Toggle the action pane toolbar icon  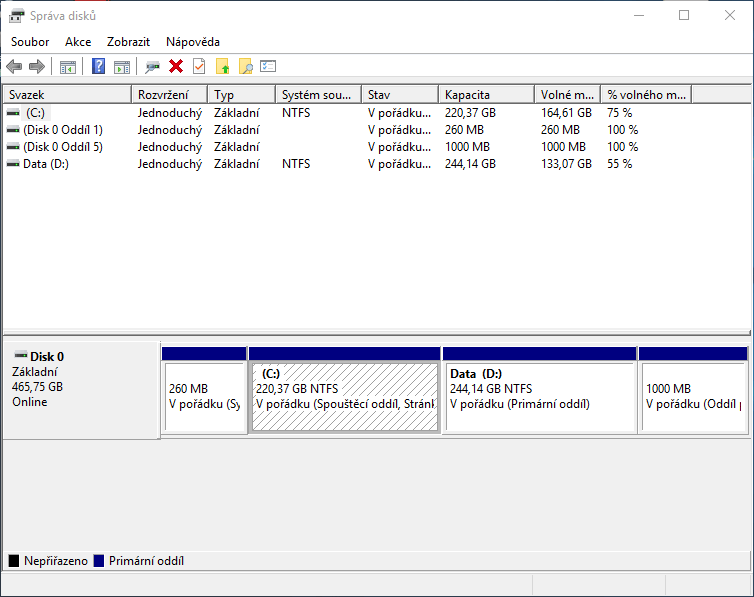[122, 67]
